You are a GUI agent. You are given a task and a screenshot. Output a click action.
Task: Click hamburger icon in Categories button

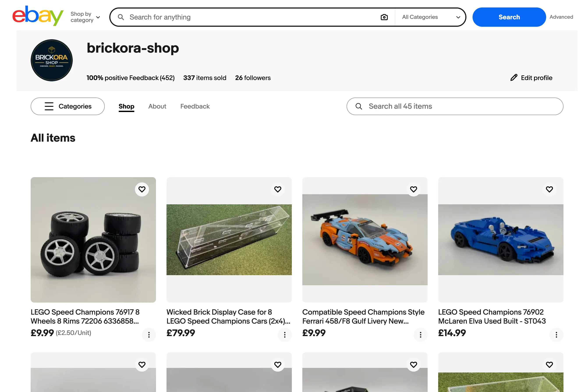[x=49, y=106]
